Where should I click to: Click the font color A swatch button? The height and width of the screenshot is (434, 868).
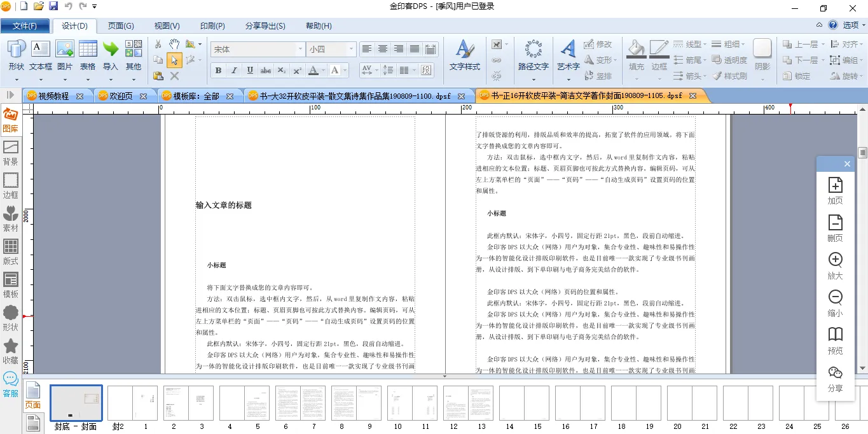313,70
